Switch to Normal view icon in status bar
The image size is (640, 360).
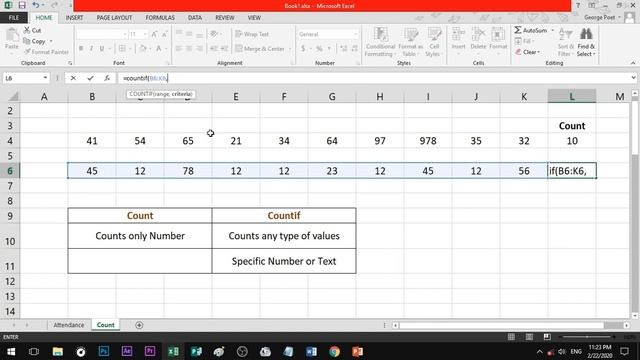pos(511,337)
